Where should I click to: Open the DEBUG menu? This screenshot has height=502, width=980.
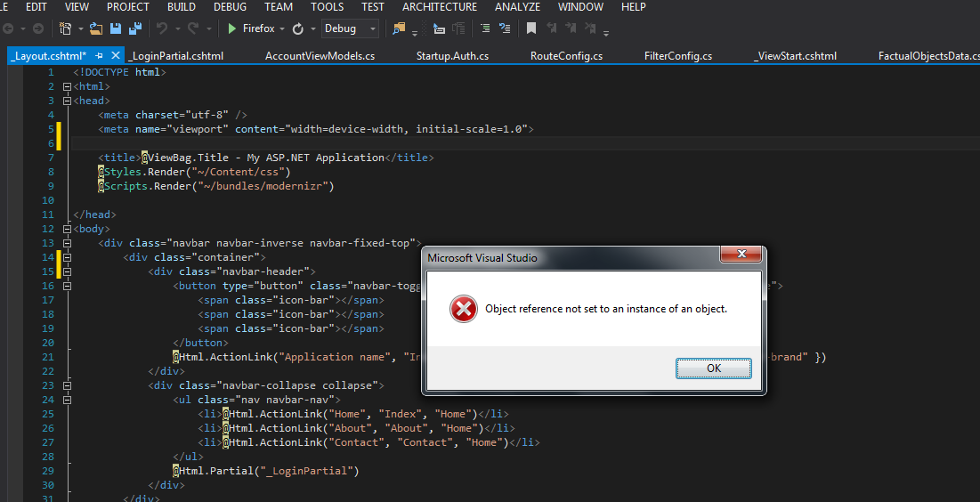click(230, 7)
